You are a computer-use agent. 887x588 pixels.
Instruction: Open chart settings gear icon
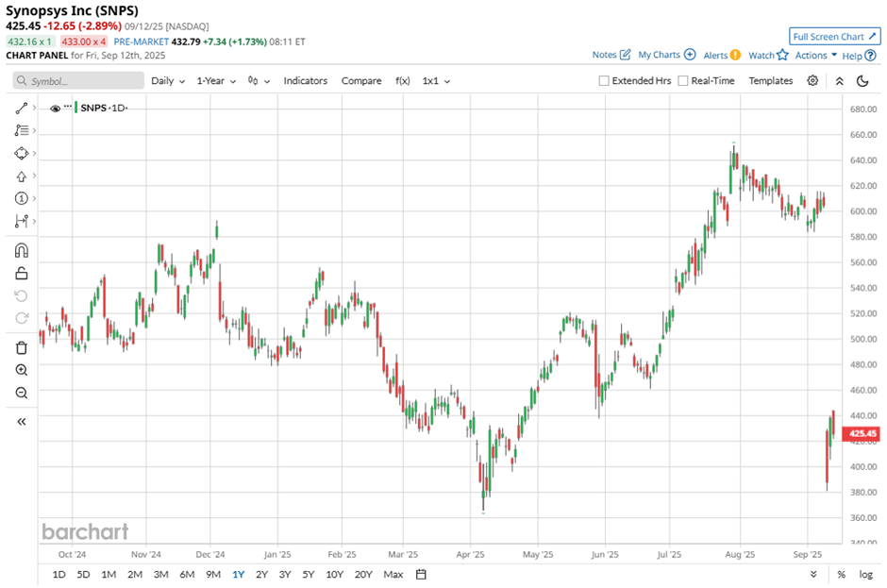point(812,81)
